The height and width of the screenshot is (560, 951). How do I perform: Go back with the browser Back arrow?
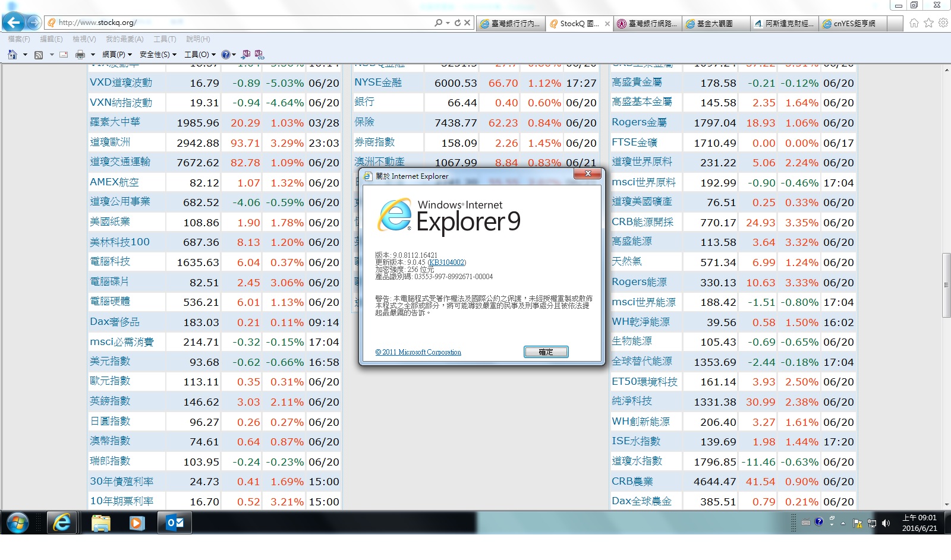click(x=14, y=23)
